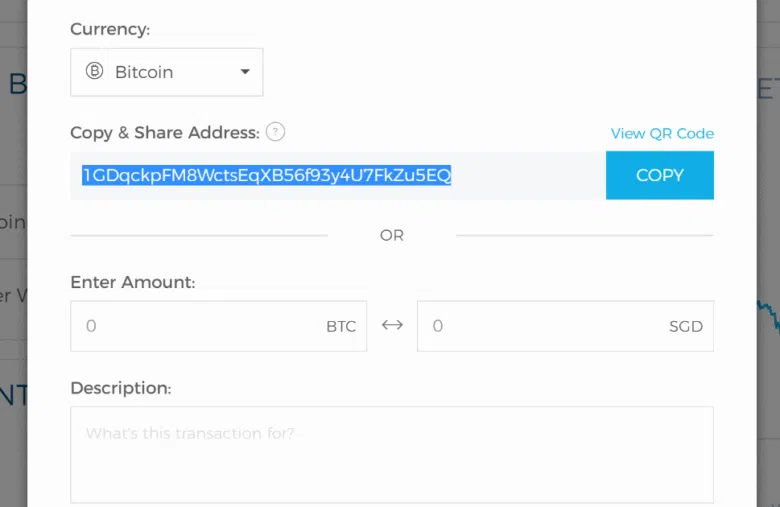This screenshot has width=780, height=507.
Task: Click the Bitcoin symbol icon in Currency selector
Action: [x=95, y=72]
